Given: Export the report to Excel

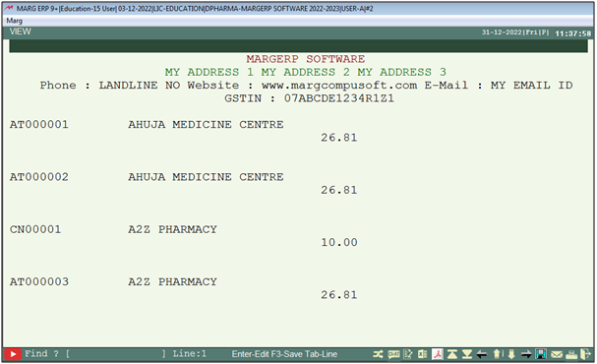Looking at the screenshot, I should [x=422, y=354].
